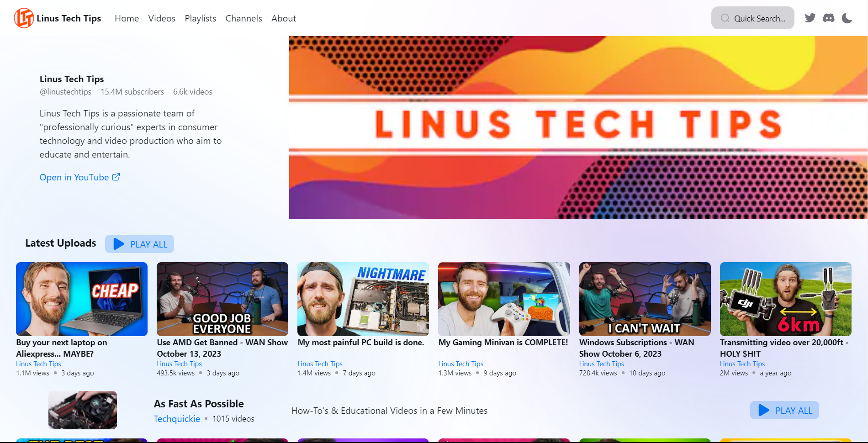Viewport: 868px width, 443px height.
Task: Open 'Use AMD Get Banned - WAN Show' title
Action: click(x=222, y=348)
